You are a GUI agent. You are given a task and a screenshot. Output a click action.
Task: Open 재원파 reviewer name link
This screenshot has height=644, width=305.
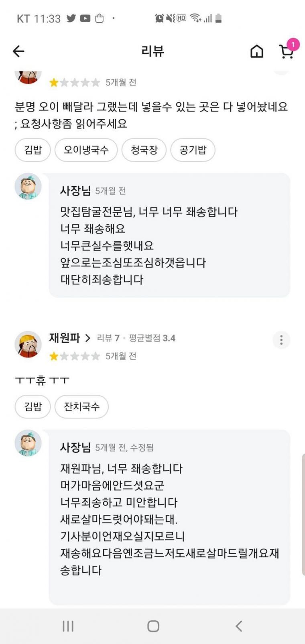pos(65,338)
